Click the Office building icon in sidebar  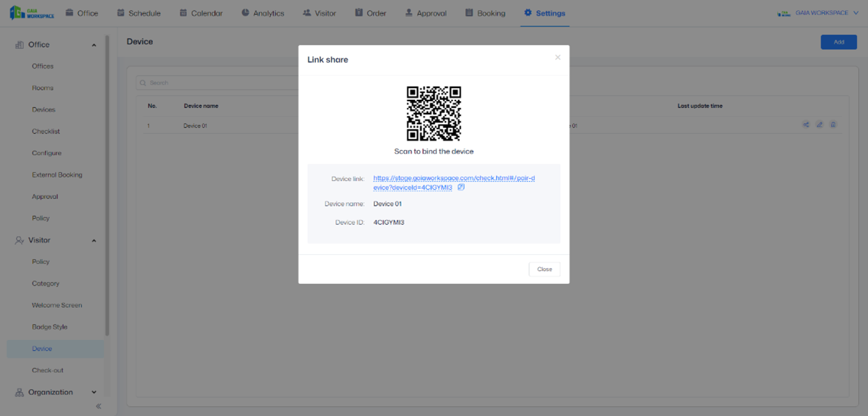pos(19,45)
